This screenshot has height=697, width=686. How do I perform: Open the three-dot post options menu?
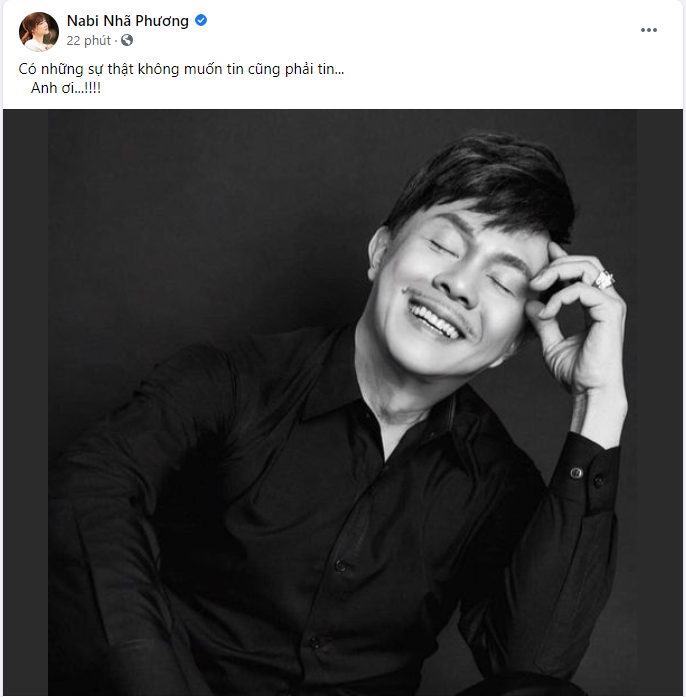click(x=649, y=30)
